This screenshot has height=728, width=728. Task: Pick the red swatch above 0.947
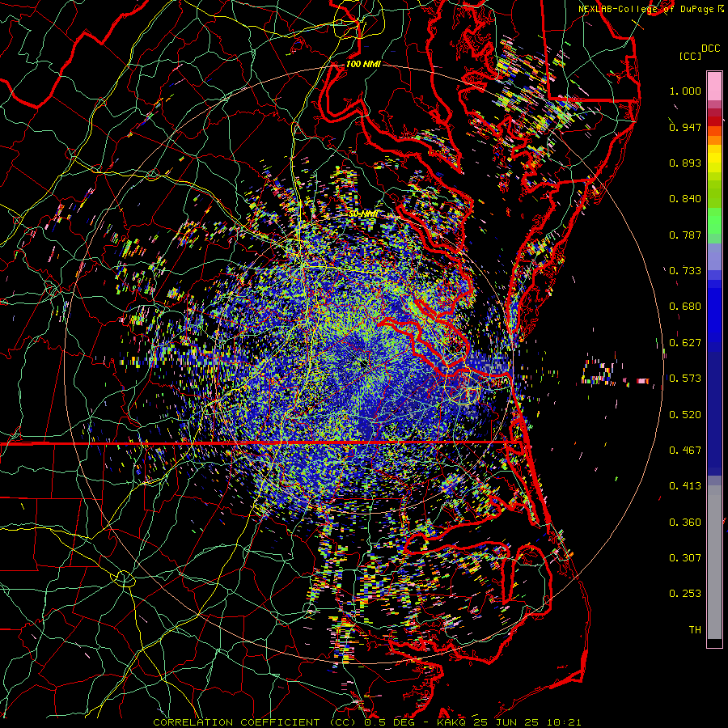click(x=714, y=121)
